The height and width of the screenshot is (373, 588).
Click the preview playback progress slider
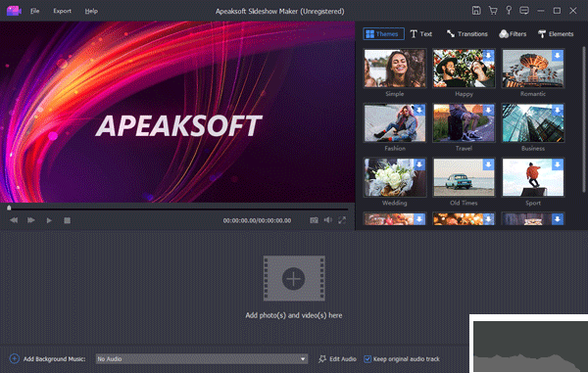[177, 208]
